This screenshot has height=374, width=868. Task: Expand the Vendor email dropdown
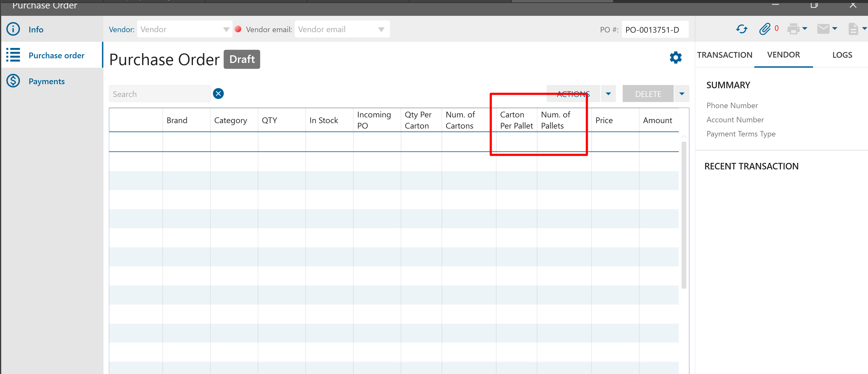point(381,30)
